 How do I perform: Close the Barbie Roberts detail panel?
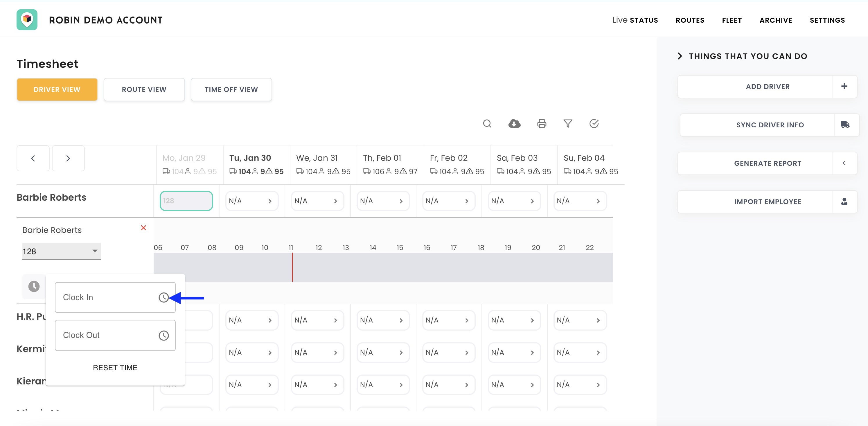(x=144, y=228)
